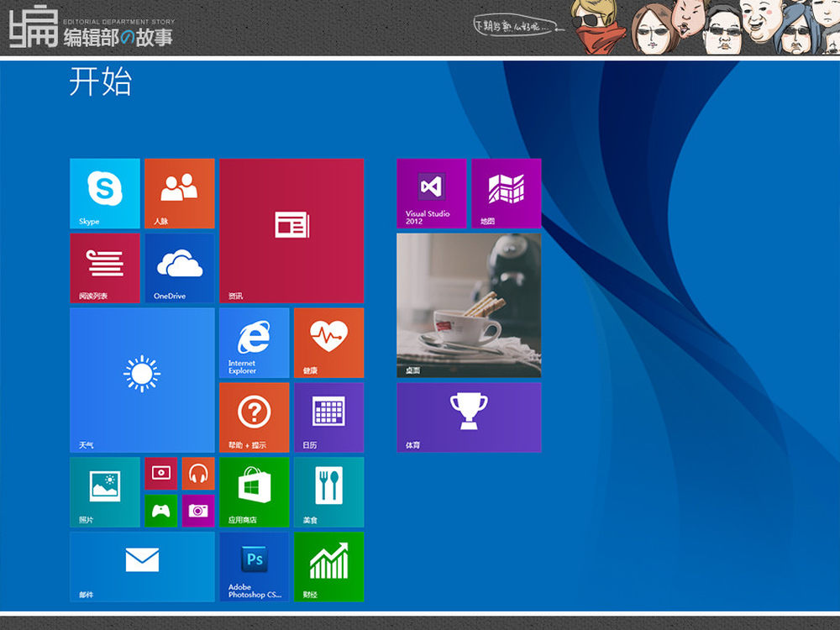Screen dimensions: 840x630
Task: Open the 资讯 news tile
Action: click(x=291, y=230)
